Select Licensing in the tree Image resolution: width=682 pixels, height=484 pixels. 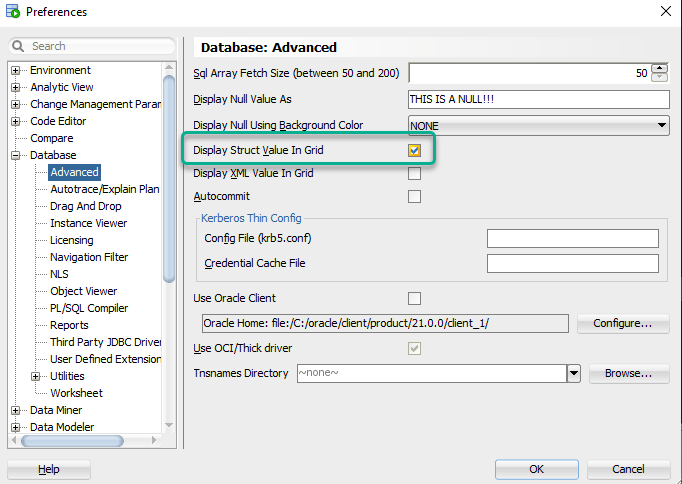pos(72,240)
